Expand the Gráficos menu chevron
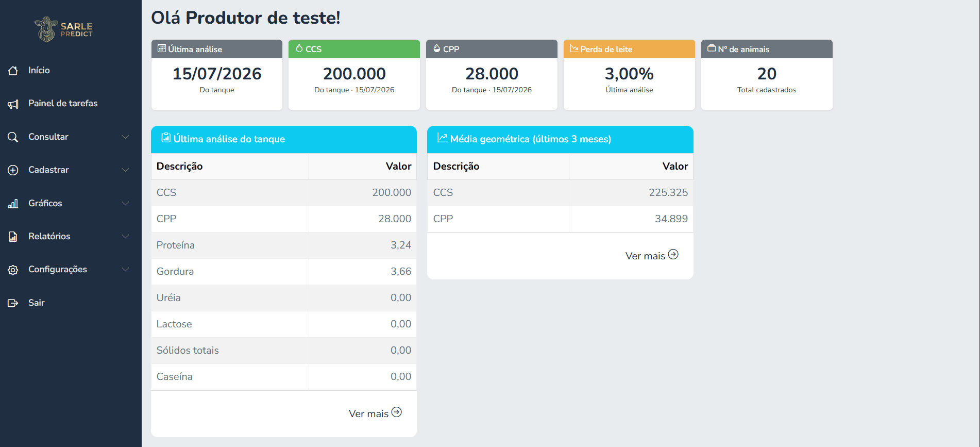 click(x=125, y=203)
